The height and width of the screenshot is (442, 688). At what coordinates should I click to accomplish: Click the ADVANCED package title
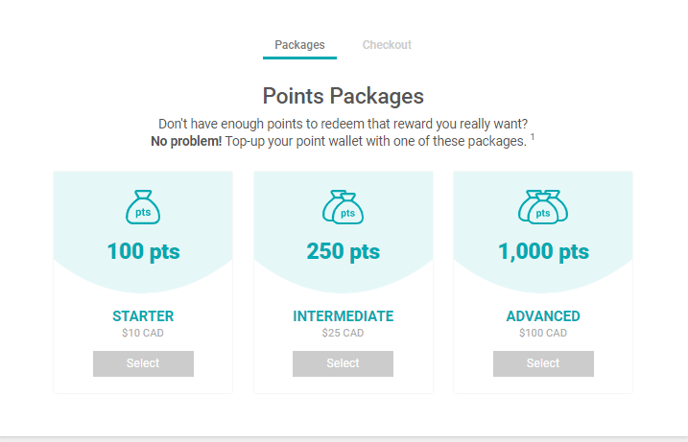point(543,316)
